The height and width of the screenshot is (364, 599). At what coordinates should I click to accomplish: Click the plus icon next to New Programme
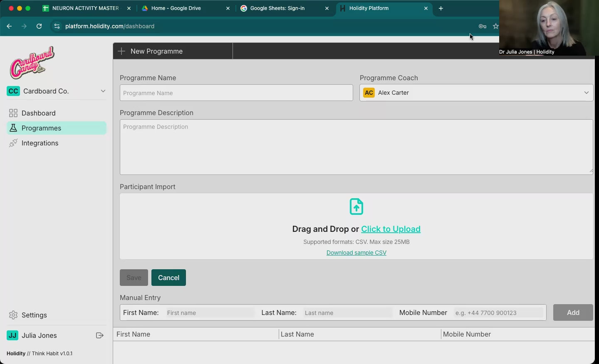pos(121,51)
